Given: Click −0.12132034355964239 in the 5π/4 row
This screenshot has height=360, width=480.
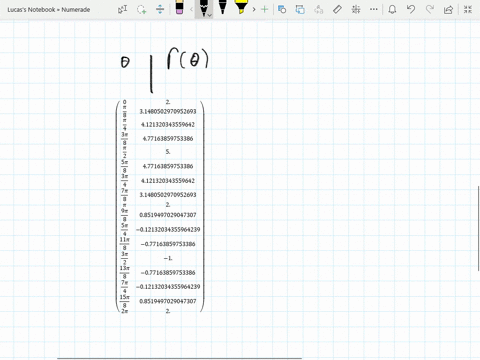Looking at the screenshot, I should click(168, 230).
